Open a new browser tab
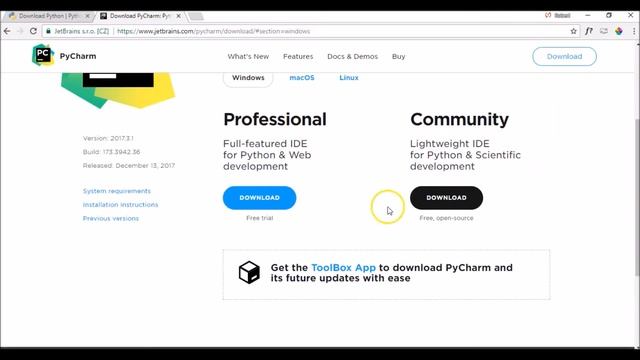The width and height of the screenshot is (640, 360). coord(196,16)
